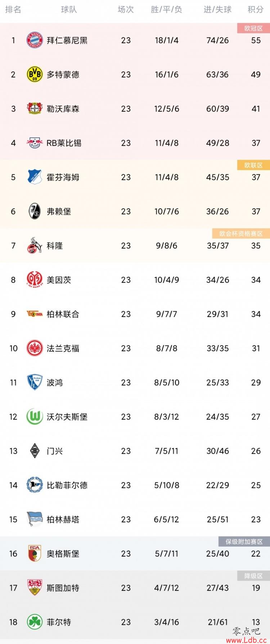This screenshot has width=270, height=644.
Task: Click the Hoffenheim blue crest
Action: pos(35,177)
